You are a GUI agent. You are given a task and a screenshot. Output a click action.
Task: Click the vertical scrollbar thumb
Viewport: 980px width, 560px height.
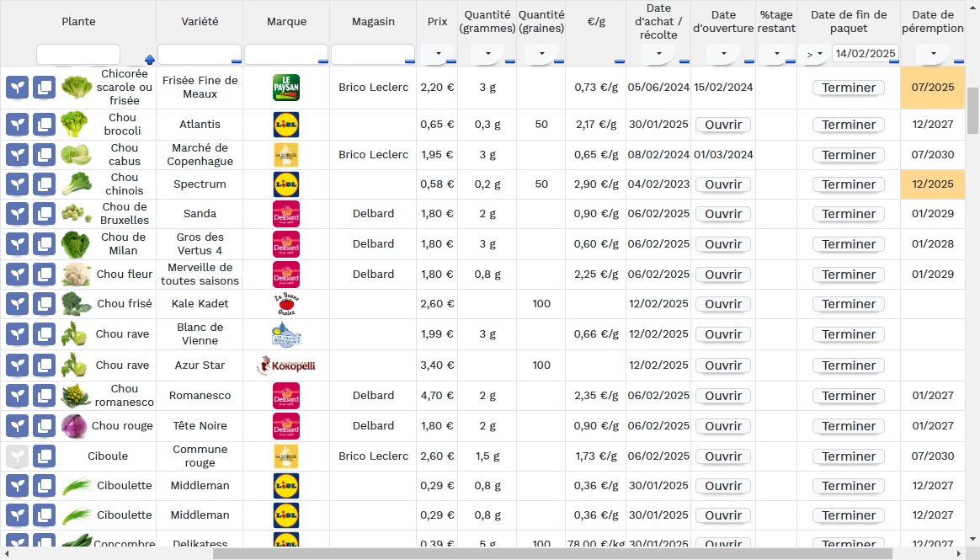click(x=972, y=110)
